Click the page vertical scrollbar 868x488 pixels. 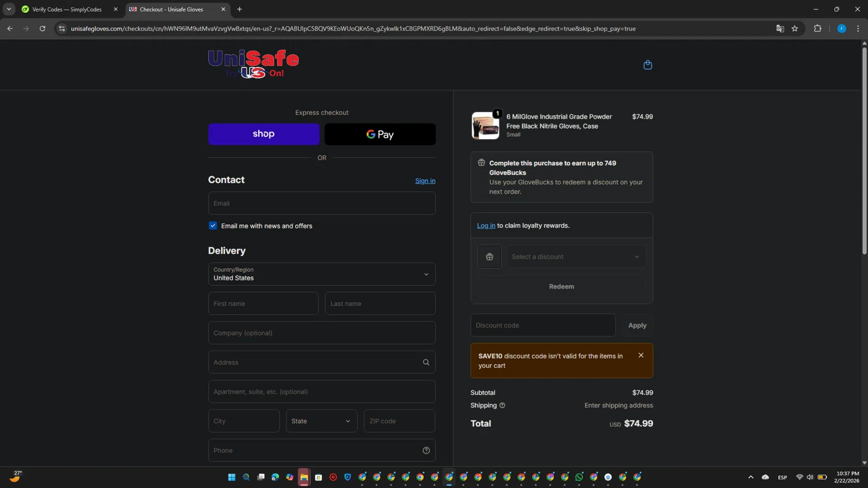(865, 150)
